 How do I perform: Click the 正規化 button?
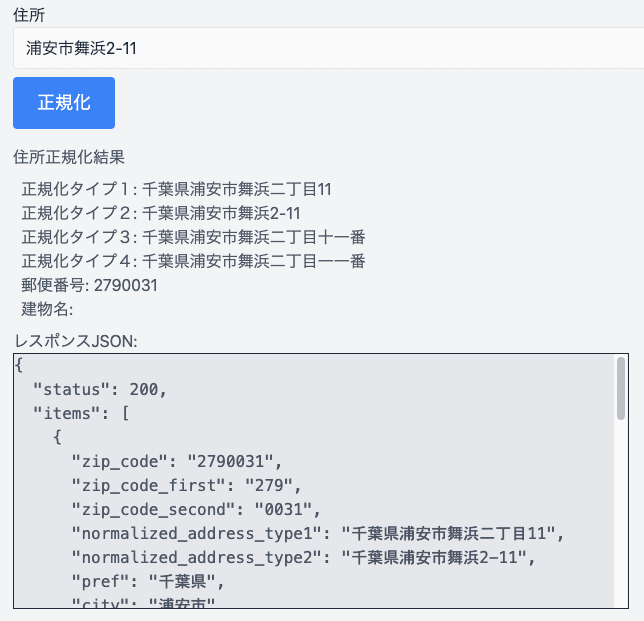coord(64,103)
